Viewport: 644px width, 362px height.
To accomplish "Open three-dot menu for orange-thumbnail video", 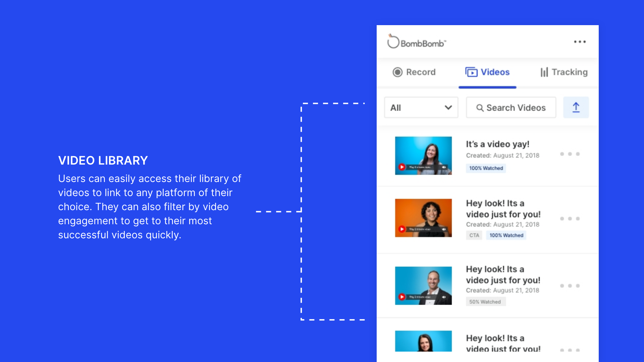I will point(570,219).
